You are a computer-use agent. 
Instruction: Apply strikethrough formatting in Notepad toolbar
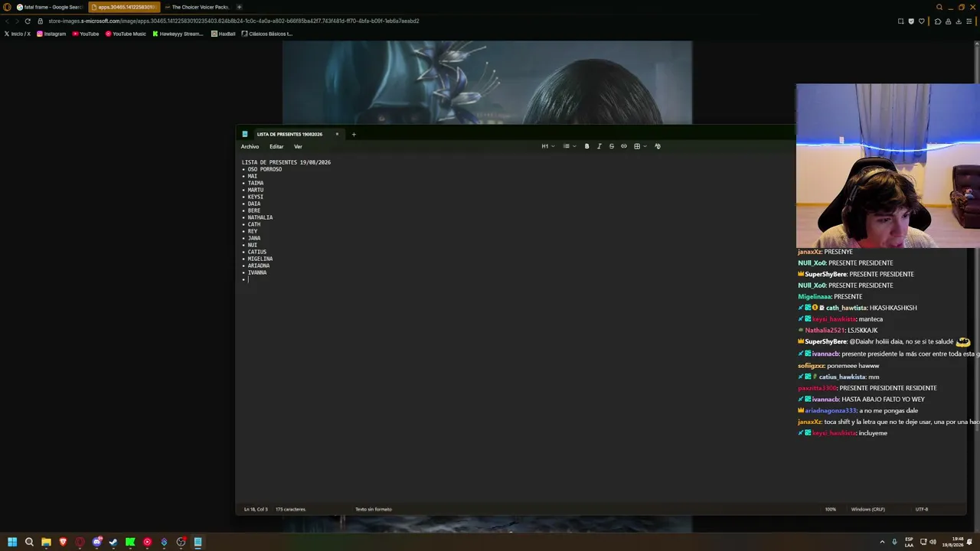coord(612,146)
